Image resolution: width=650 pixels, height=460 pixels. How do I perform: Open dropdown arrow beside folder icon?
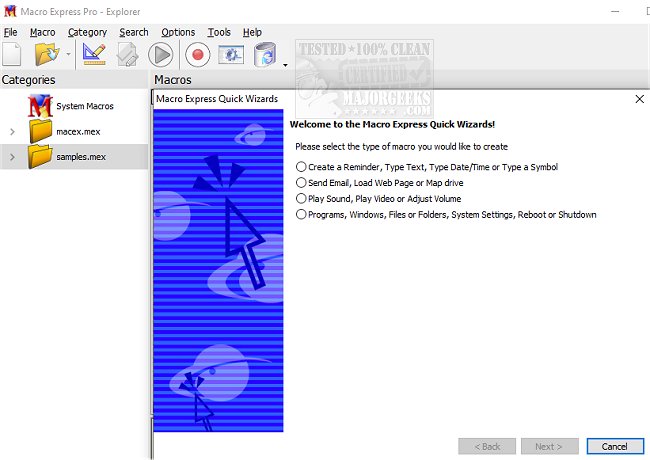(68, 54)
